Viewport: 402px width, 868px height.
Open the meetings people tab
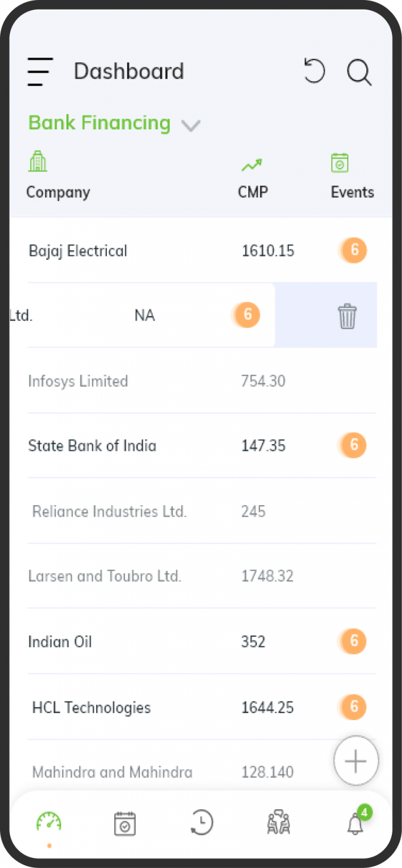(278, 822)
